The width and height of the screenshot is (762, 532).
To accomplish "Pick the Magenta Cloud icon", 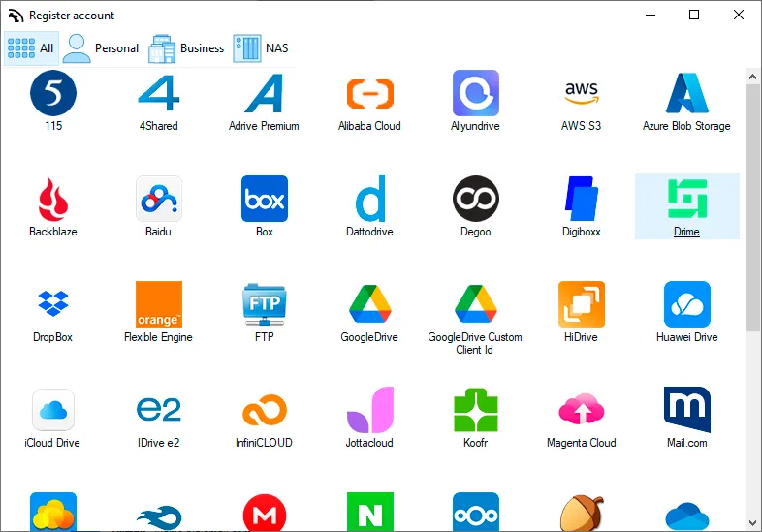I will pyautogui.click(x=582, y=410).
